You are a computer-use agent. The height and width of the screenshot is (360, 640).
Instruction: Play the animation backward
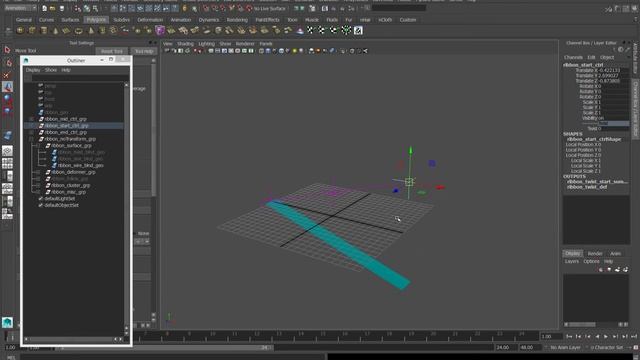pos(597,336)
